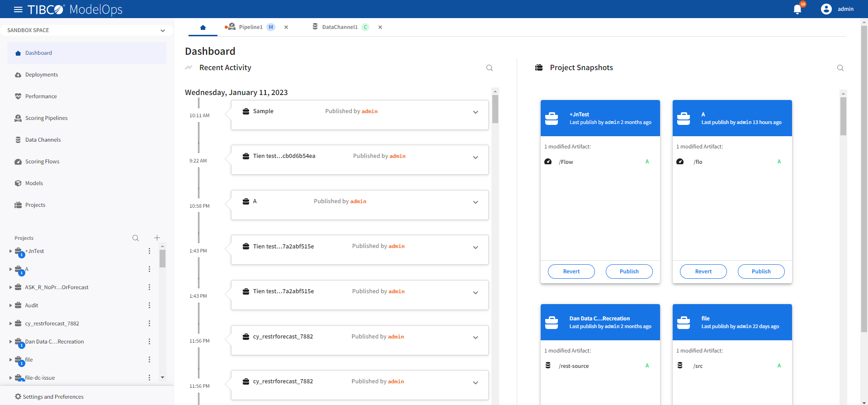Click the plus icon to add project
868x405 pixels.
point(157,238)
